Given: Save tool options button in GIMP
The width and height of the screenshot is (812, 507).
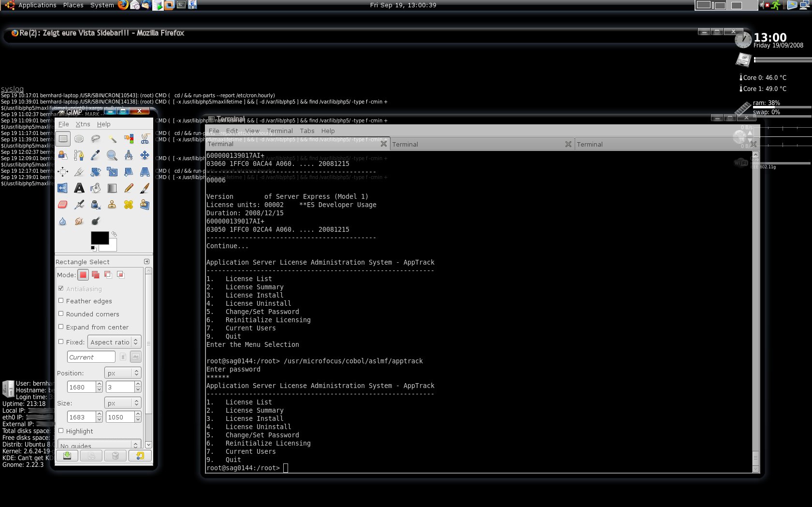Looking at the screenshot, I should [67, 456].
